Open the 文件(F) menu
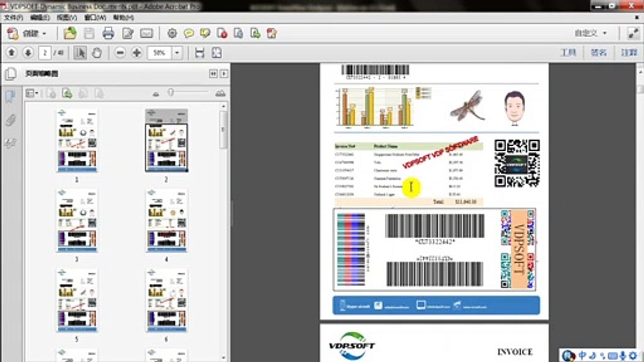644x362 pixels. 13,17
